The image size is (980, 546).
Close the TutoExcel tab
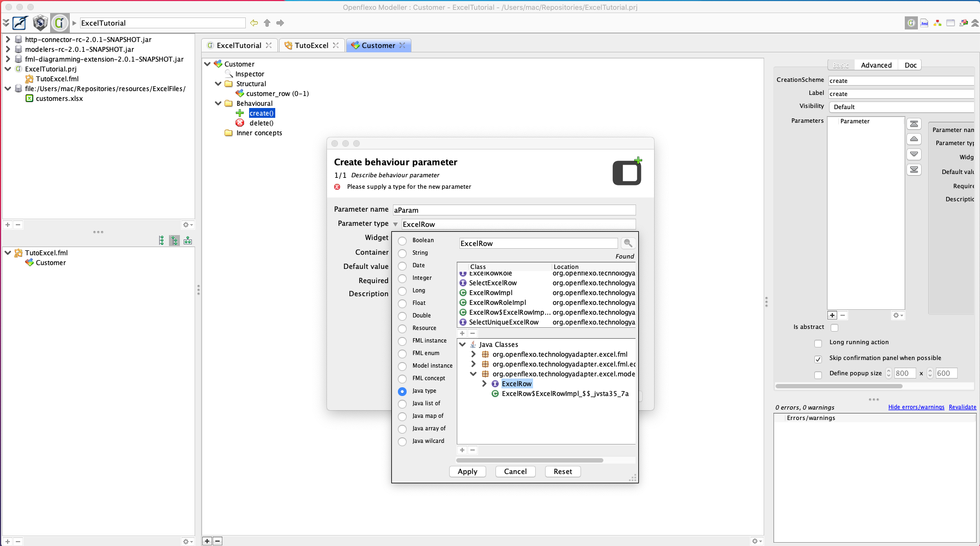(336, 45)
